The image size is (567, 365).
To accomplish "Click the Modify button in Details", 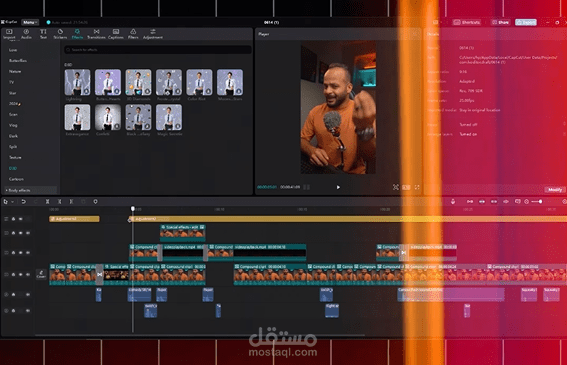I will 555,190.
